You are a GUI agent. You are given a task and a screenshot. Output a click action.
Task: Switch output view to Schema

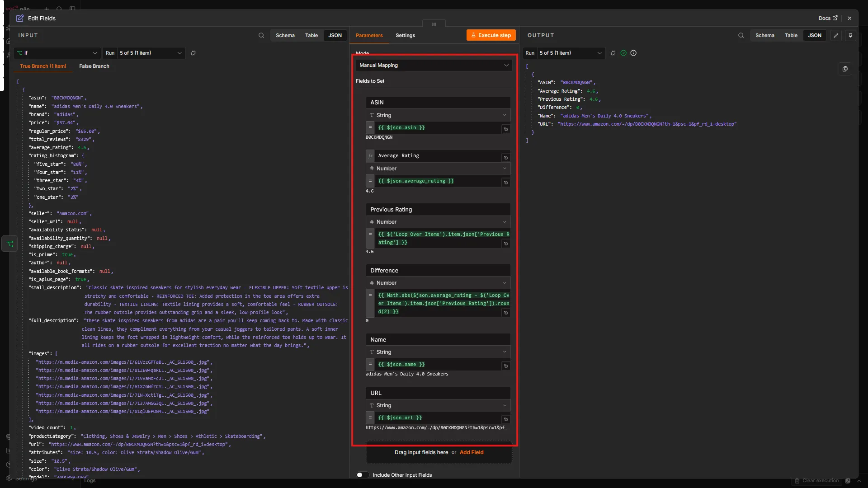coord(765,35)
